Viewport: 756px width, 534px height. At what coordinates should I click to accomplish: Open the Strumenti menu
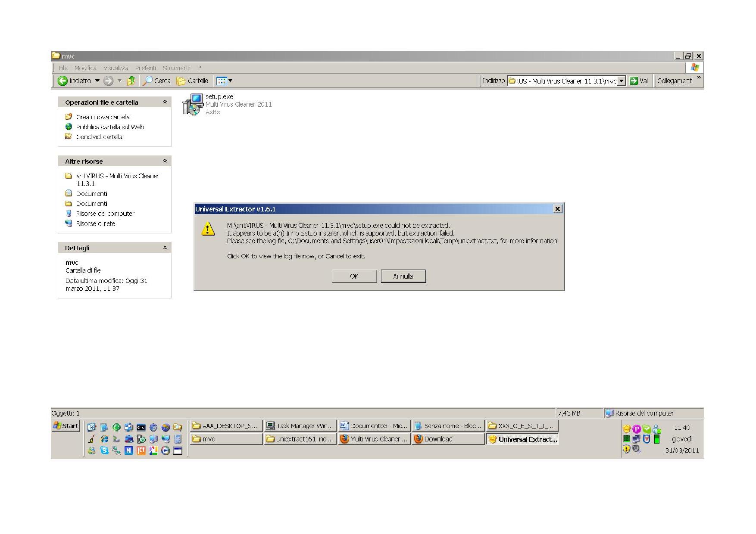(177, 68)
